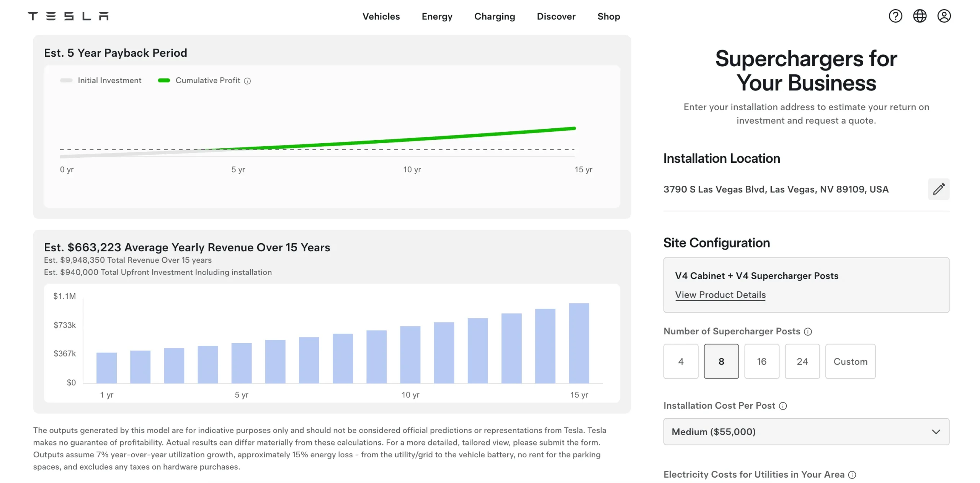The height and width of the screenshot is (483, 980).
Task: Open the Discover menu
Action: point(556,16)
